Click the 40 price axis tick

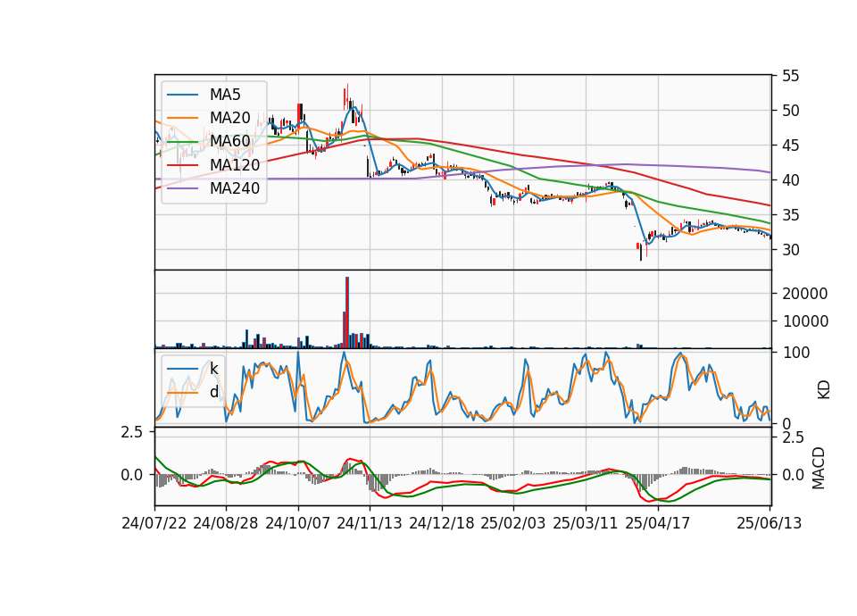pos(790,180)
